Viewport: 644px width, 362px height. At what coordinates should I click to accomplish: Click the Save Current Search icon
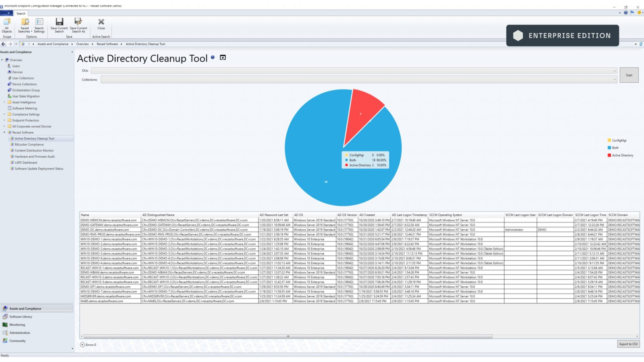[x=59, y=25]
